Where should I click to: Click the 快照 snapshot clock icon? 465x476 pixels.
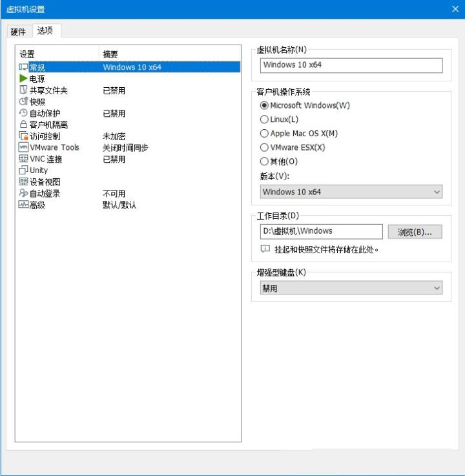pos(23,101)
